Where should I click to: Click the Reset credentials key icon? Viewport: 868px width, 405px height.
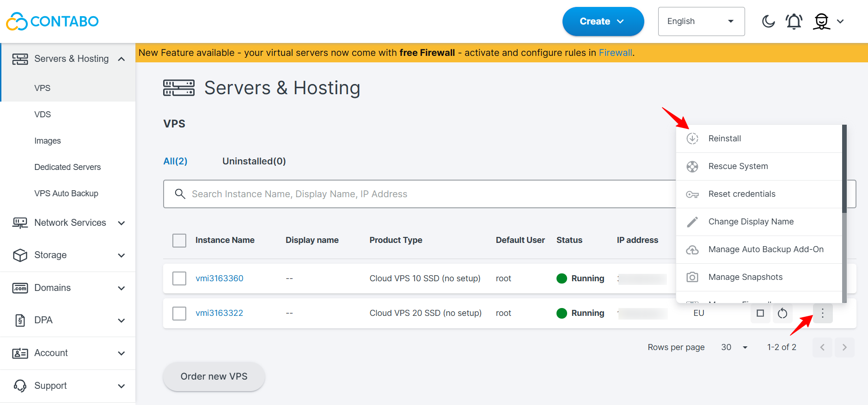tap(692, 194)
